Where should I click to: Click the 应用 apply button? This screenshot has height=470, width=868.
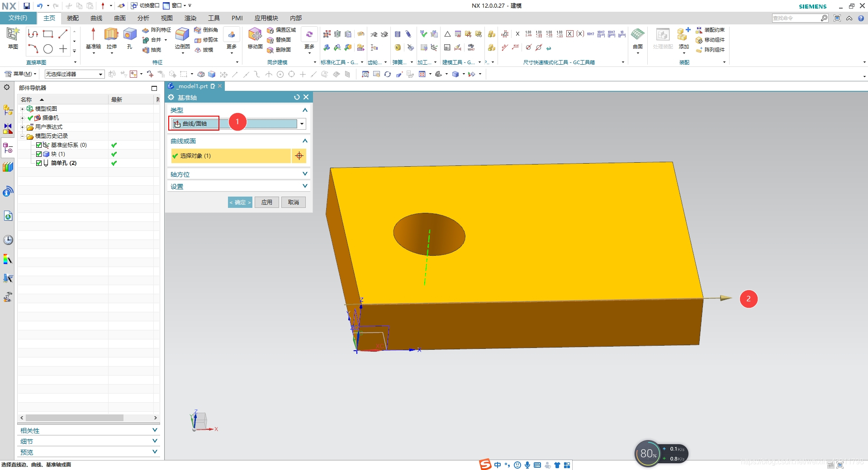click(267, 202)
